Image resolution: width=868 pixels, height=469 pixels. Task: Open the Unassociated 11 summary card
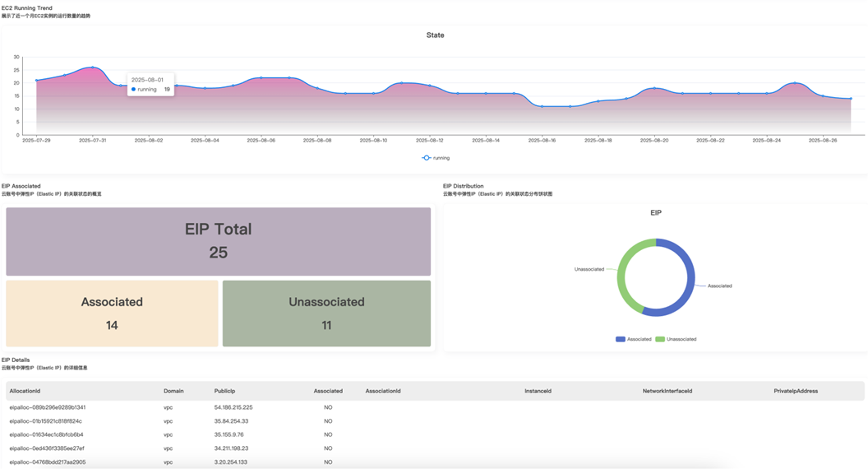coord(326,313)
